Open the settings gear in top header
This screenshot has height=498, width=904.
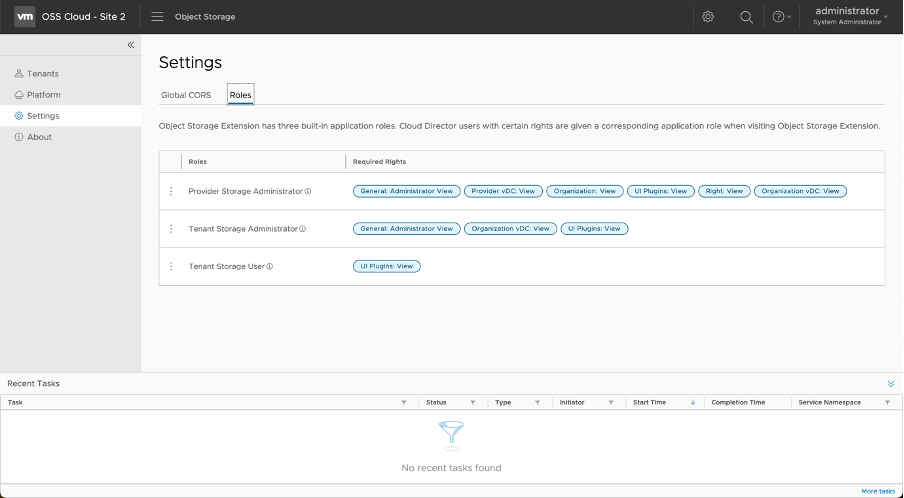(708, 17)
